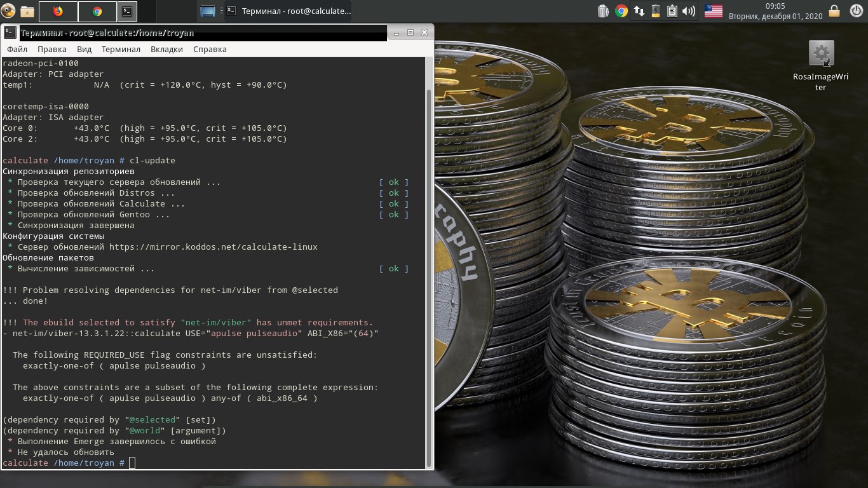Launch Google Chrome from the panel launcher
Screen dimensions: 868x488
(97, 11)
